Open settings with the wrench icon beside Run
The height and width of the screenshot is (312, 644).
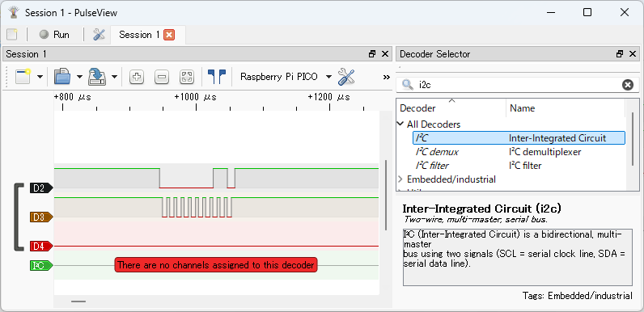[x=99, y=35]
